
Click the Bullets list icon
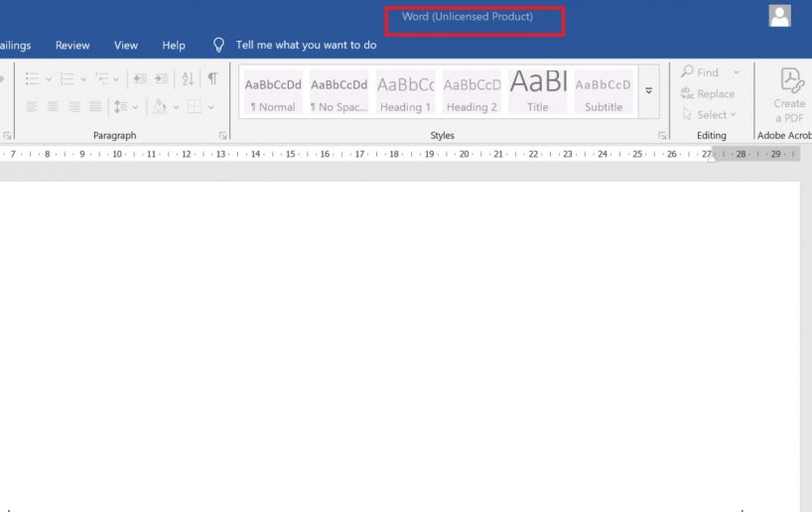coord(32,78)
